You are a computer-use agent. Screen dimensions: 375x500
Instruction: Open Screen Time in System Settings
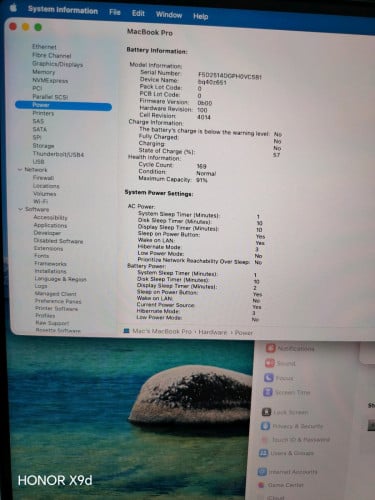tap(287, 392)
